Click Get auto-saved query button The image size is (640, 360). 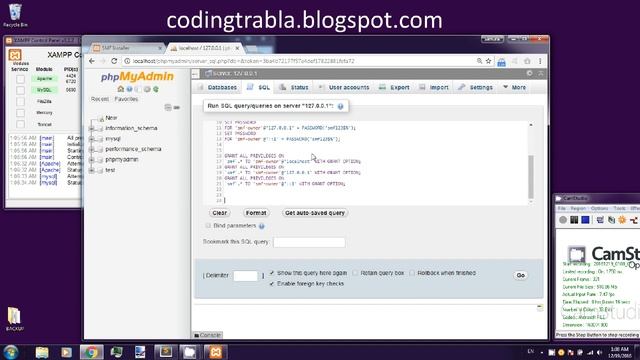tap(315, 213)
